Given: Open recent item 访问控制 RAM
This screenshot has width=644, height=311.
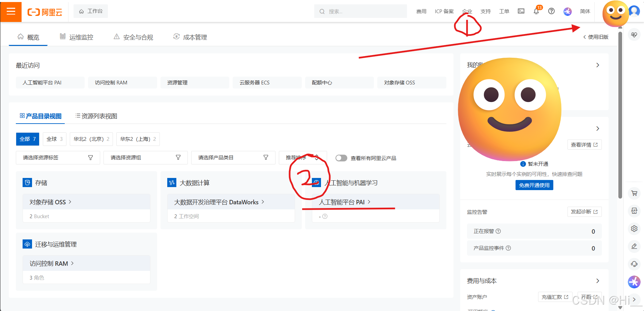Looking at the screenshot, I should coord(122,83).
